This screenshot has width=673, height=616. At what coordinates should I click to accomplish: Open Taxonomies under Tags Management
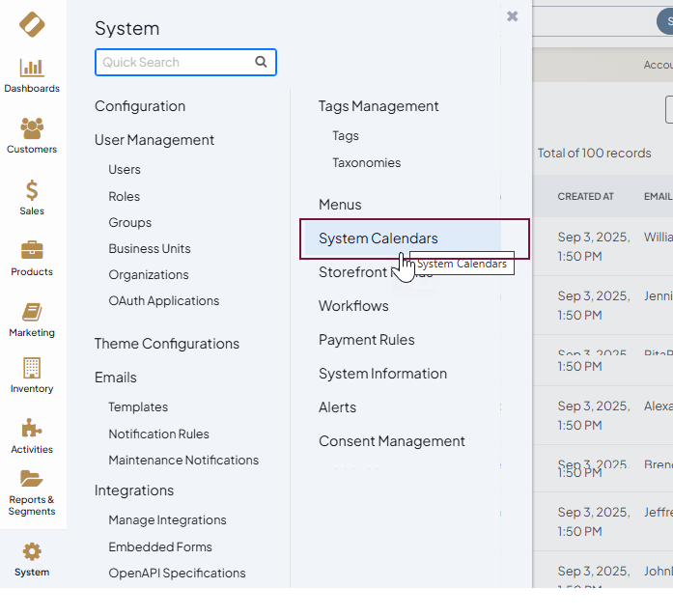pos(366,163)
